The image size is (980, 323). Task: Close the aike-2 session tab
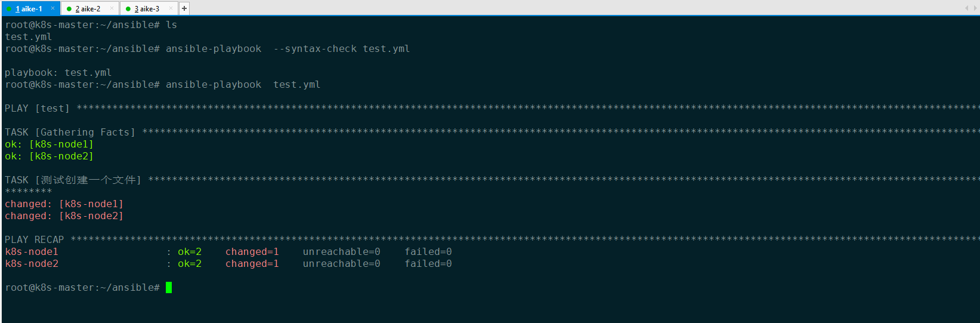(x=112, y=8)
